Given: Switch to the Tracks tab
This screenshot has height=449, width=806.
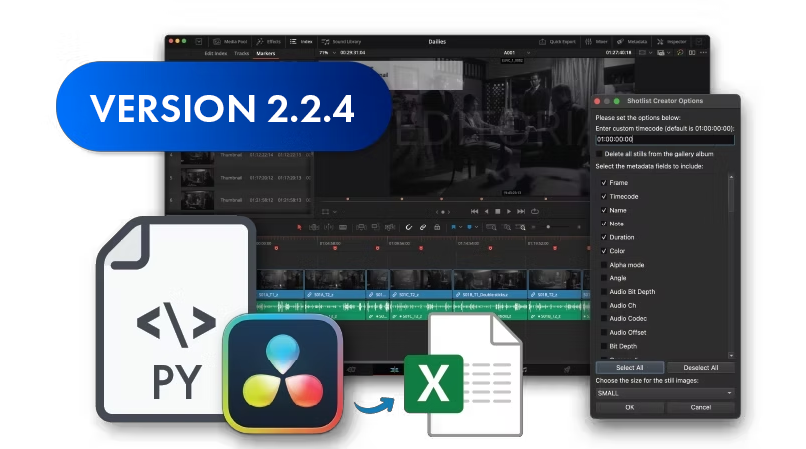Looking at the screenshot, I should [x=242, y=53].
